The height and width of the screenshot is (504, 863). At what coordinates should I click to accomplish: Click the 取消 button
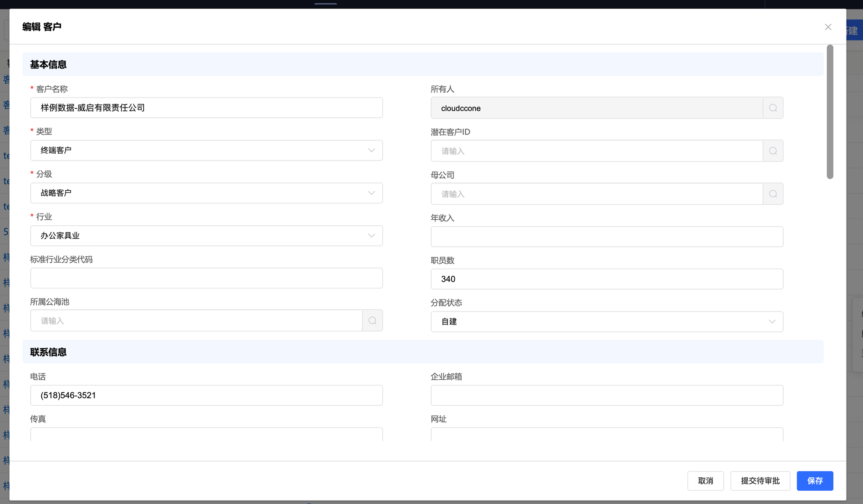705,481
